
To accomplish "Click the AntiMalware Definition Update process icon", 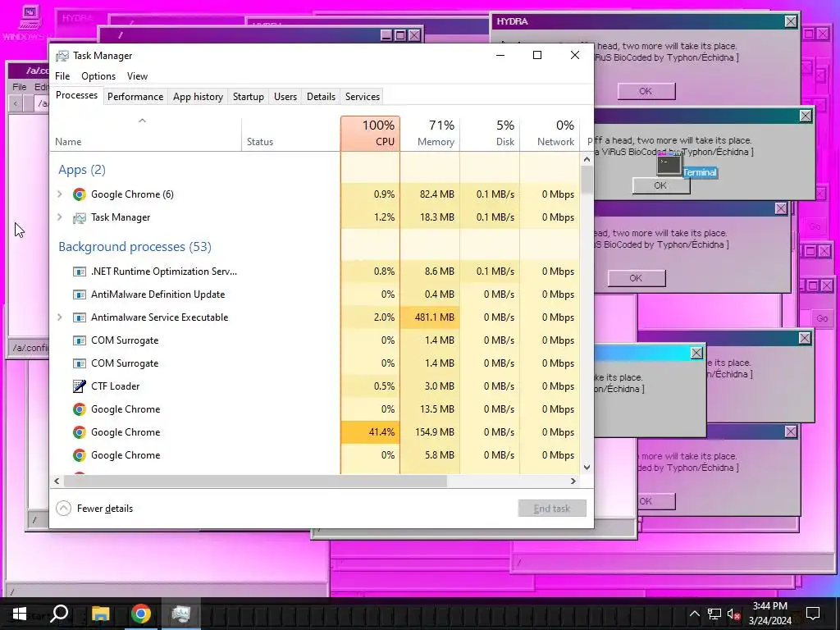I will click(80, 294).
